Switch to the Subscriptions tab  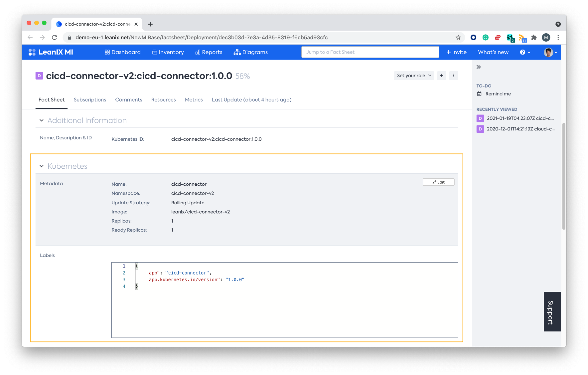click(90, 100)
